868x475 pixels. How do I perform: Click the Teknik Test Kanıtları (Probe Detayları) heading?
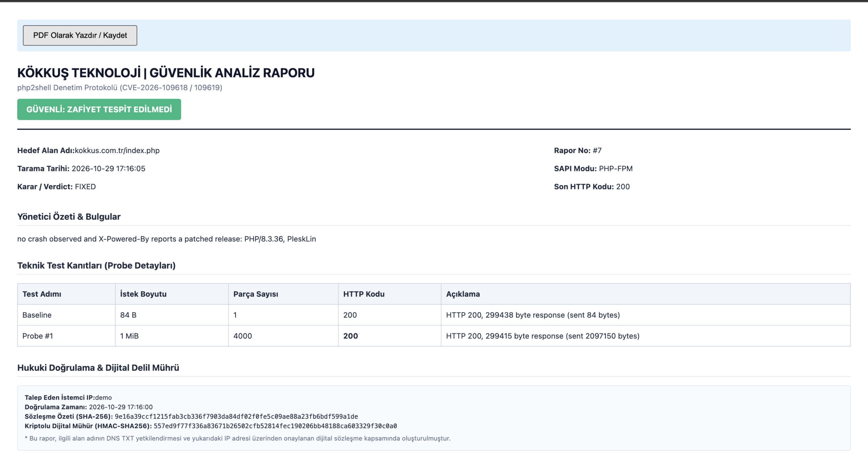tap(96, 265)
